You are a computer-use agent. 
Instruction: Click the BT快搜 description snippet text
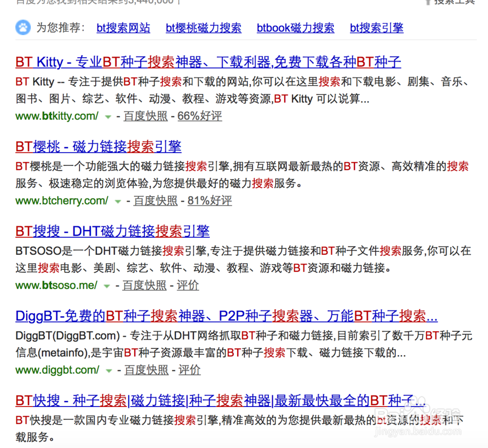tap(240, 428)
